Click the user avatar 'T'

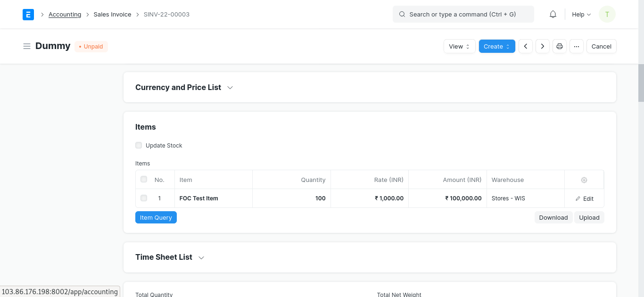(x=607, y=15)
